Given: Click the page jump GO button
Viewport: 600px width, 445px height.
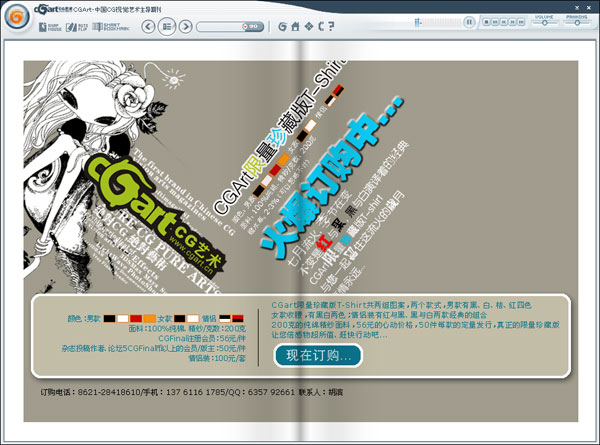Looking at the screenshot, I should [253, 26].
